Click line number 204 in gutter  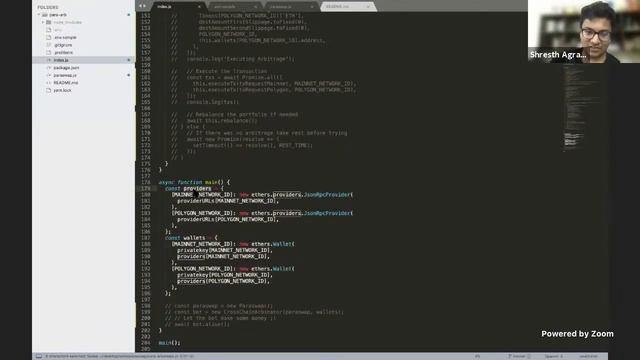pyautogui.click(x=146, y=343)
